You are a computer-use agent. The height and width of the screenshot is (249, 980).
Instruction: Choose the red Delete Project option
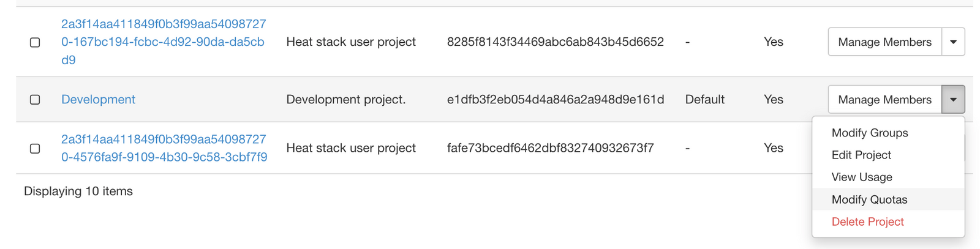pos(867,221)
